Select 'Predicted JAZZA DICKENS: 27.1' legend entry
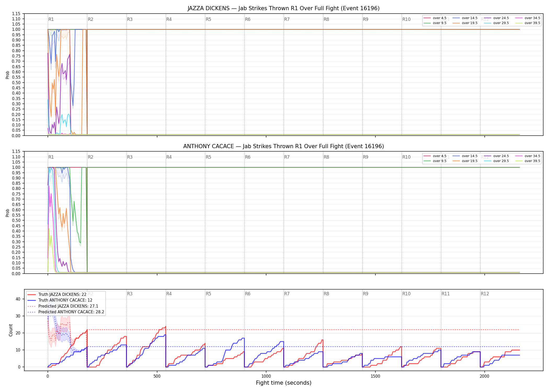549x392 pixels. tap(63, 306)
